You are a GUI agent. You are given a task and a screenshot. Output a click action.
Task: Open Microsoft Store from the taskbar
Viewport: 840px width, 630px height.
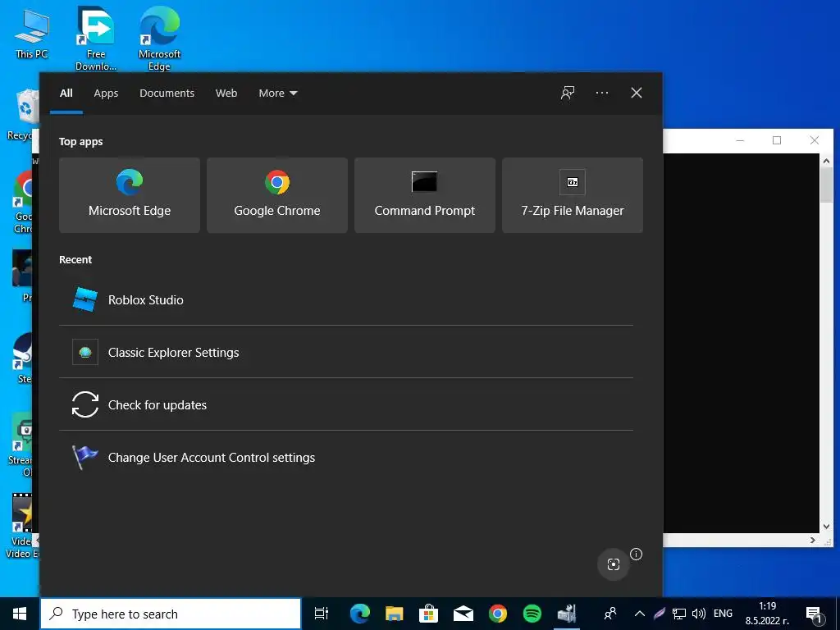pyautogui.click(x=428, y=614)
